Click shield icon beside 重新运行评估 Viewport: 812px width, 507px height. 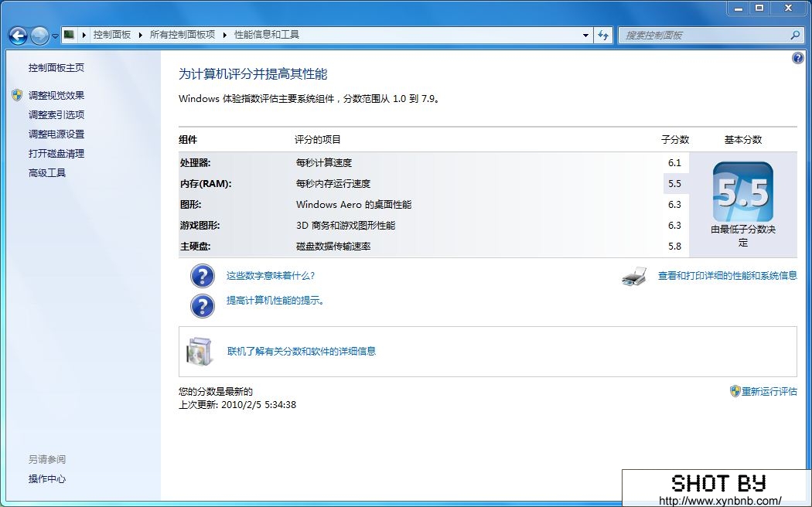click(735, 391)
